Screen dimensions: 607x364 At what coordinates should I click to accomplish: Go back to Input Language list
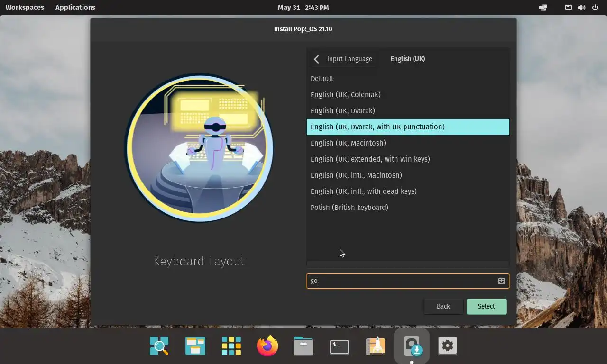pos(344,59)
